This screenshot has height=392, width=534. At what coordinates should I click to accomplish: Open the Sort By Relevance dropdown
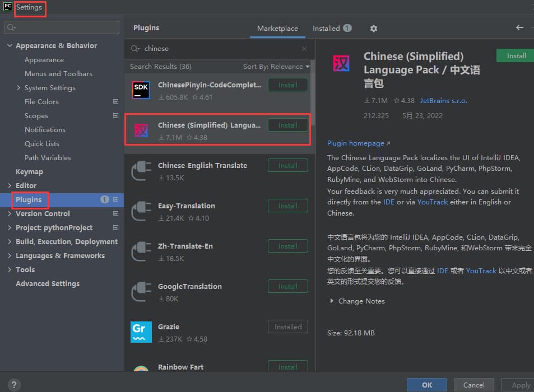pos(276,67)
